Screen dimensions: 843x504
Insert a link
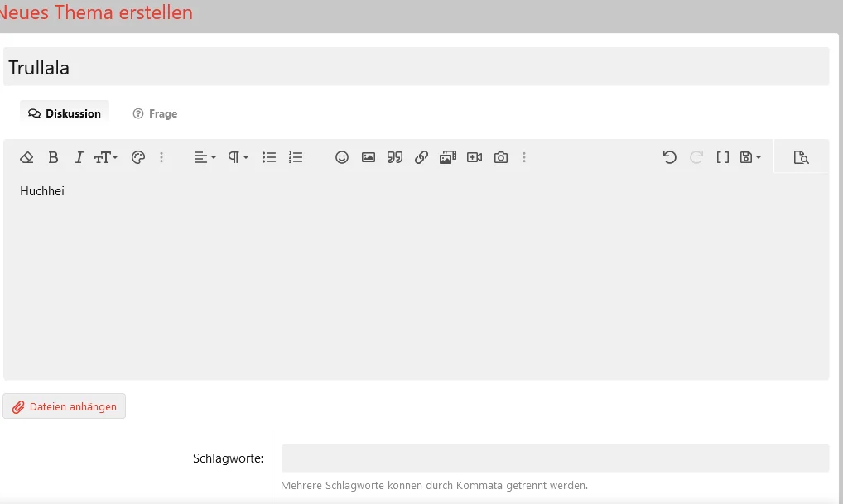click(x=421, y=157)
